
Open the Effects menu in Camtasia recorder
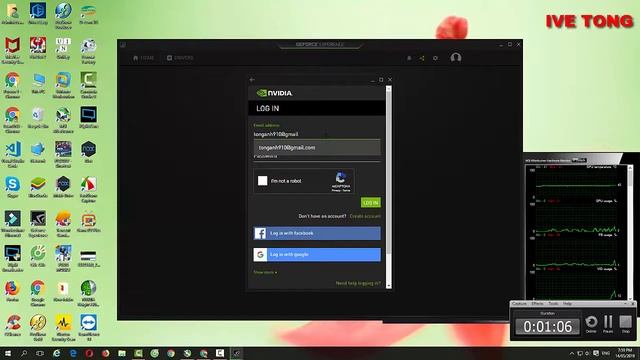[537, 304]
